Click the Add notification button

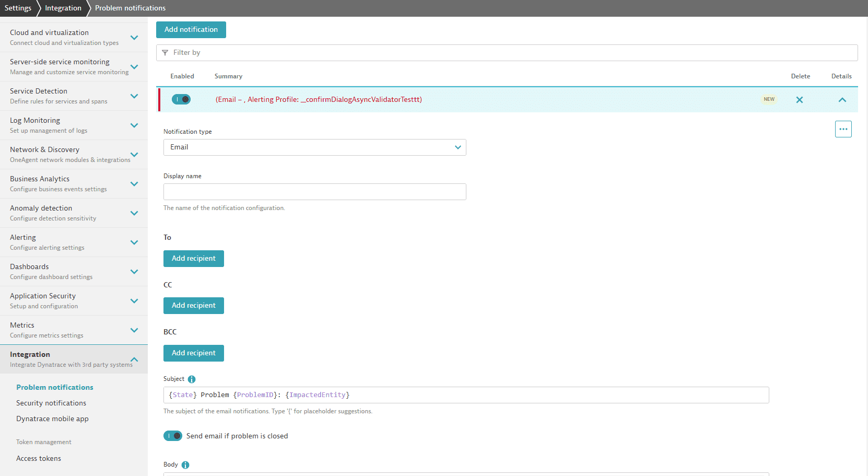[x=191, y=30]
